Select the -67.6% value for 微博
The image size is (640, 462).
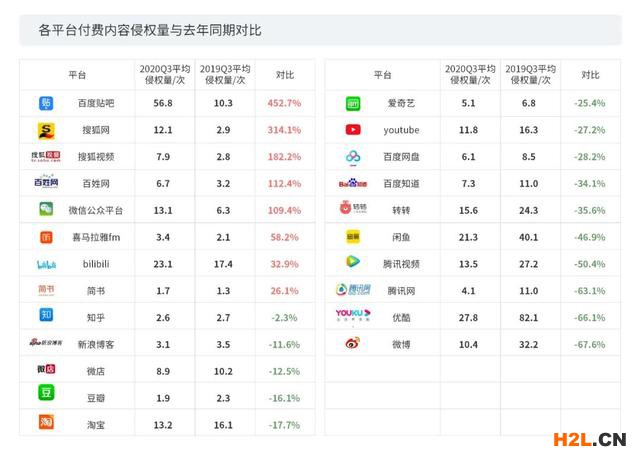[x=590, y=345]
